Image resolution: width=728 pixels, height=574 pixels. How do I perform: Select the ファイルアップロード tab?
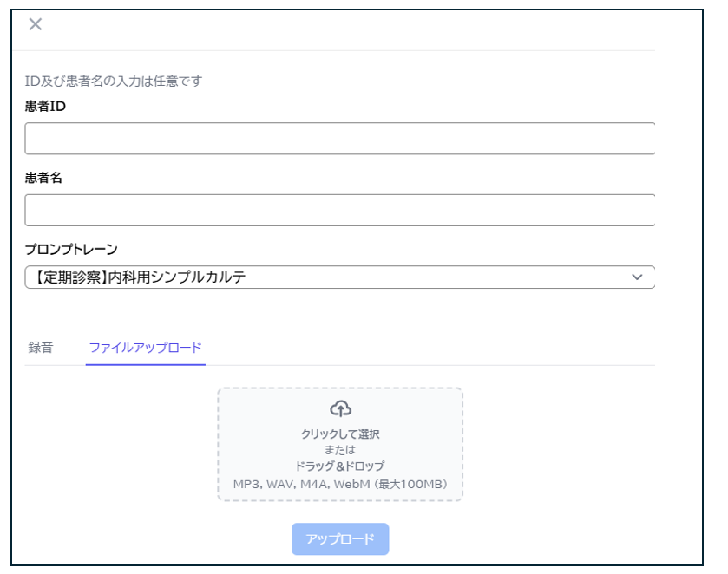pos(145,348)
